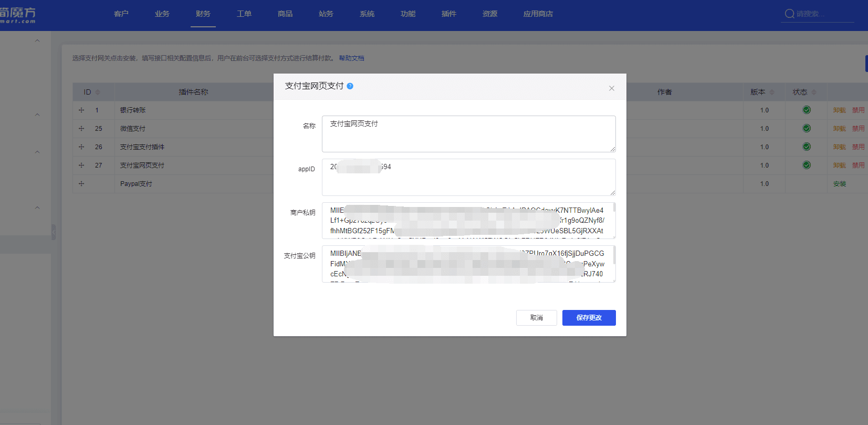The height and width of the screenshot is (425, 868).
Task: Sort table by ID column arrows
Action: click(98, 92)
